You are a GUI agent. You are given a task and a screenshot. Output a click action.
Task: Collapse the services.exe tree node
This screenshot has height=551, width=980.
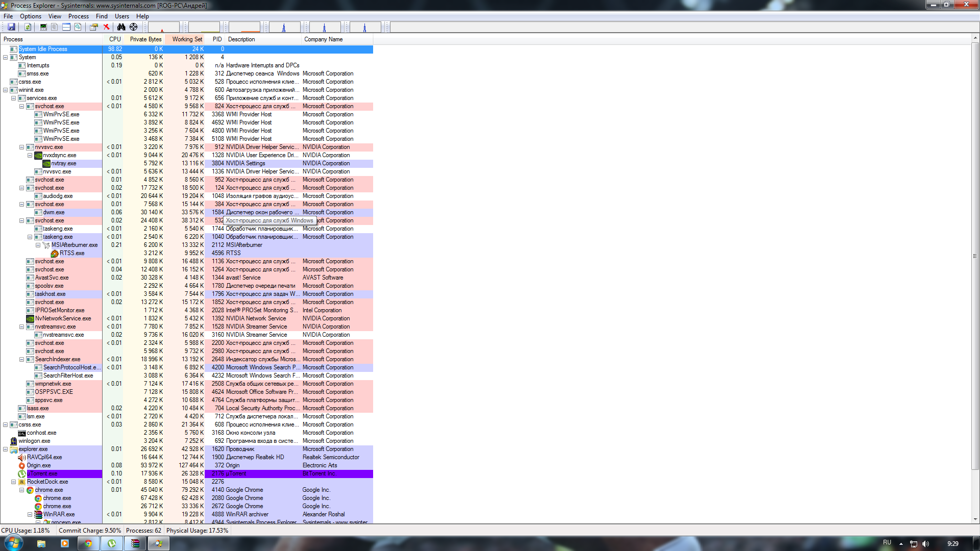coord(13,98)
